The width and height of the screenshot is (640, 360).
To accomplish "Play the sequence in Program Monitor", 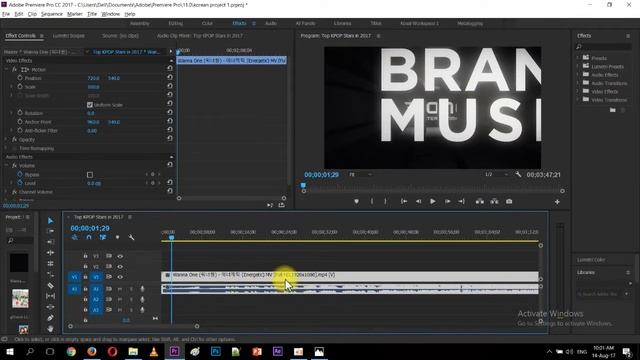I will pos(433,202).
